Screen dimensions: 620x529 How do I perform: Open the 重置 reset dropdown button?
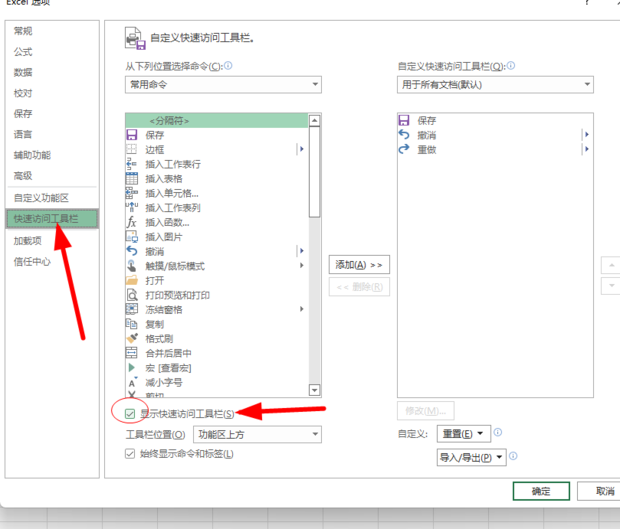[x=465, y=434]
